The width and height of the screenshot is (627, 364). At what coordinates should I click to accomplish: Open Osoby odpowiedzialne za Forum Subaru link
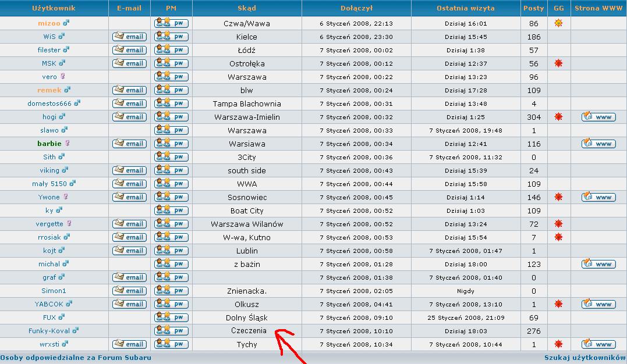(76, 358)
